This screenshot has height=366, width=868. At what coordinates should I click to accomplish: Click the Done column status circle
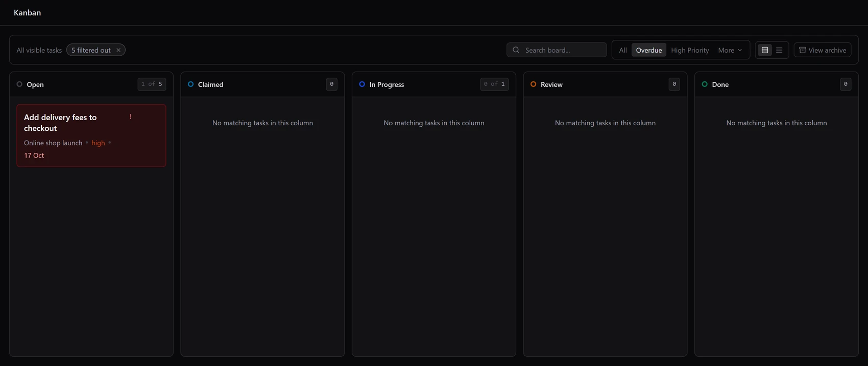click(x=705, y=84)
